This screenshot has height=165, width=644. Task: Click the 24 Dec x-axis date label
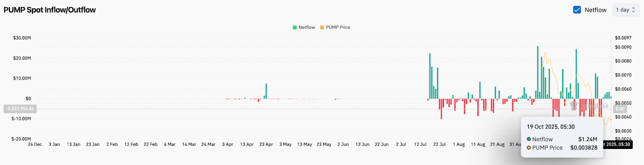35,145
